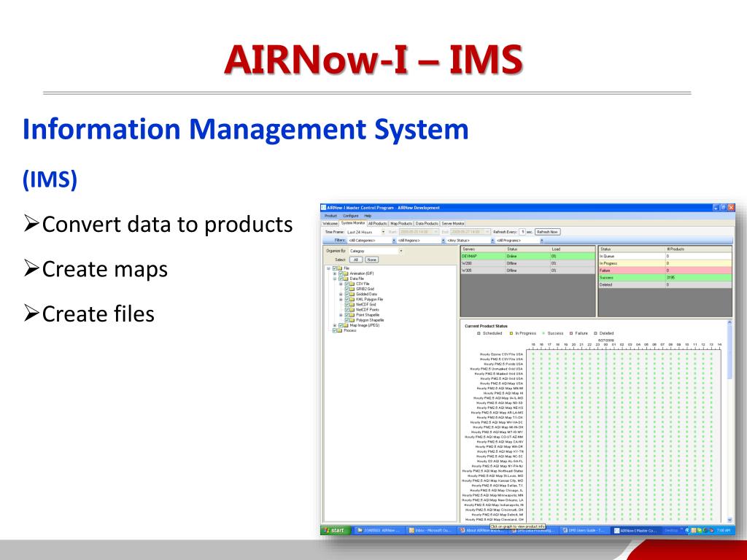Click the Load column header
Viewport: 747px width, 560px height.
(572, 249)
